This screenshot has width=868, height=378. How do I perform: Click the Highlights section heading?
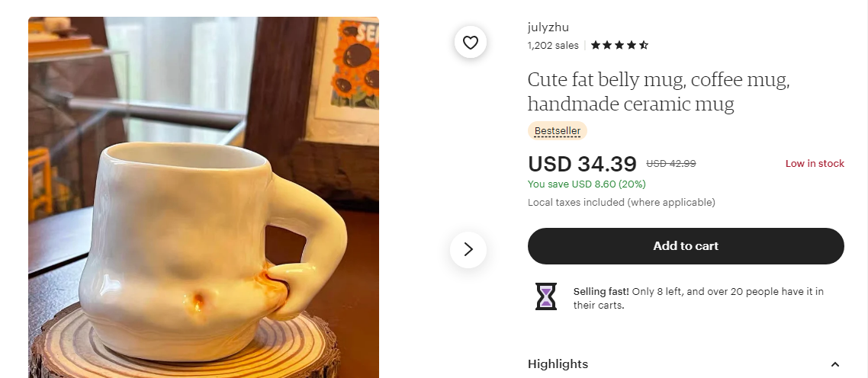[x=558, y=364]
